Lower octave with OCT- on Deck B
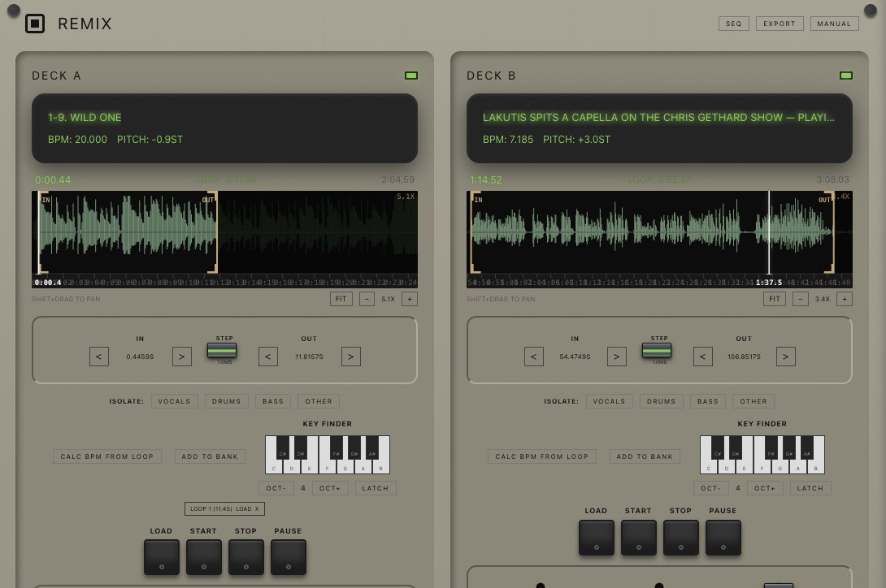Screen dimensions: 886x588 pyautogui.click(x=711, y=488)
